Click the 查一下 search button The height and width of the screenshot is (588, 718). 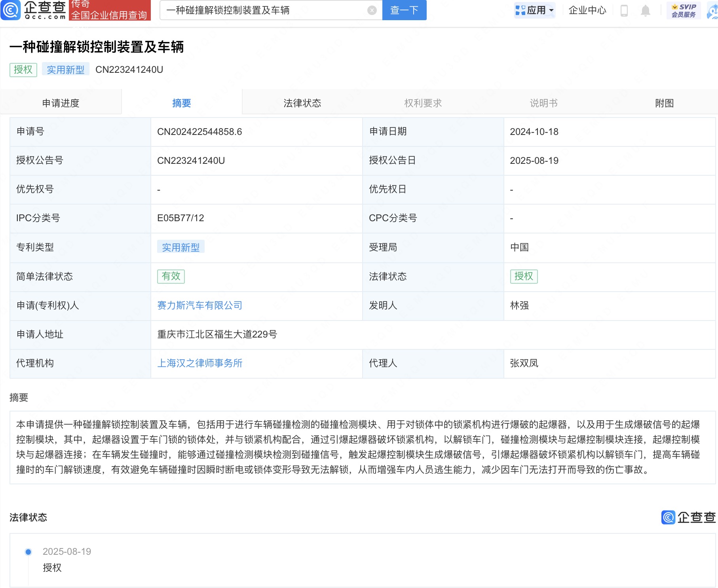[403, 11]
